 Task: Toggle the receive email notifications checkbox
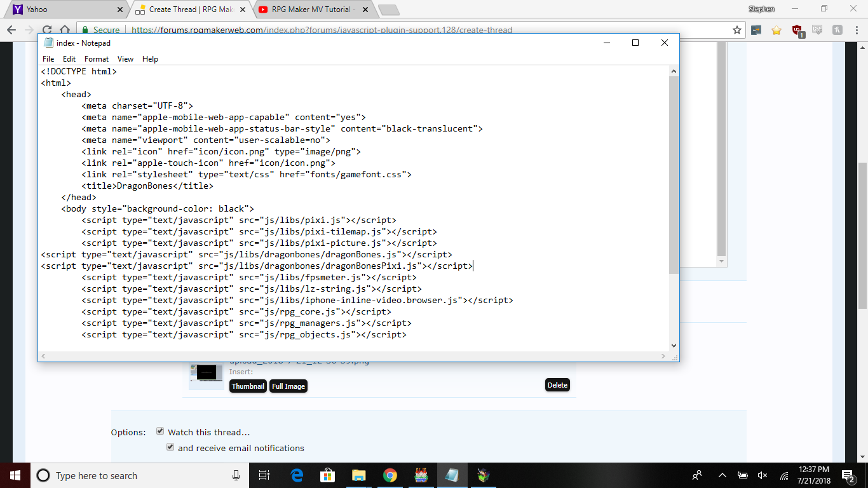pos(170,447)
